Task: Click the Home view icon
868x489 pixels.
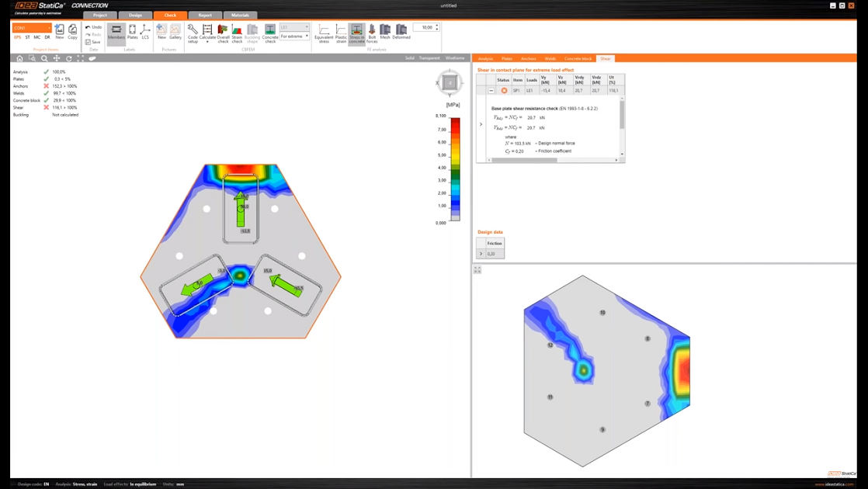Action: [19, 58]
